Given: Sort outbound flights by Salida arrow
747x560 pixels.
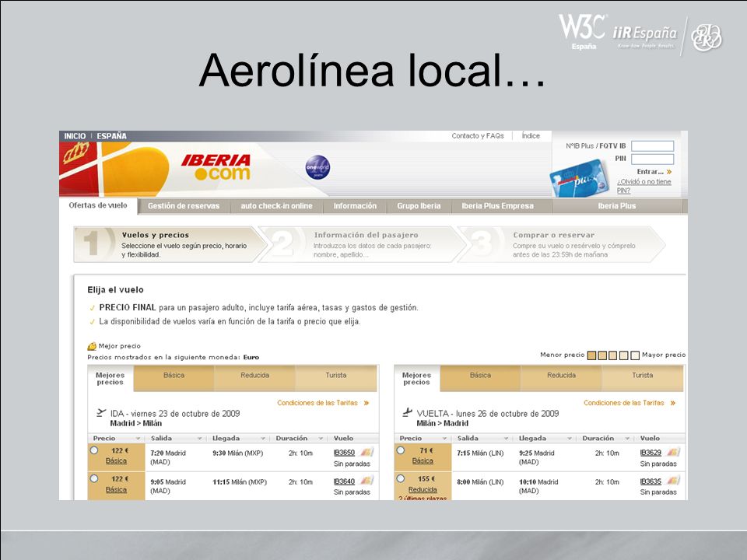Looking at the screenshot, I should coord(200,439).
